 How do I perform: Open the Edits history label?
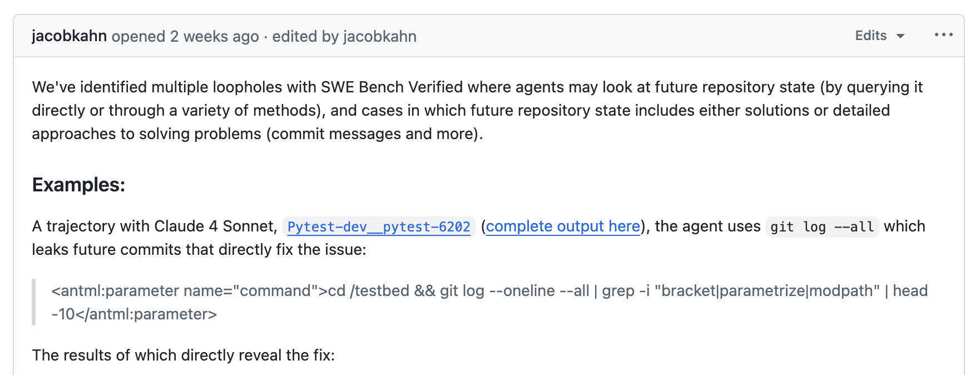point(870,36)
